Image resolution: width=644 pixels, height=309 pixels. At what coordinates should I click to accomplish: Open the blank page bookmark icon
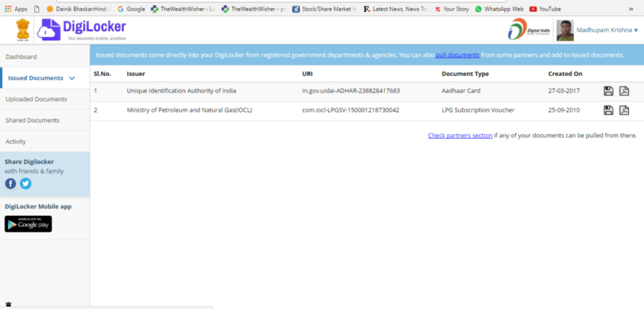point(36,9)
